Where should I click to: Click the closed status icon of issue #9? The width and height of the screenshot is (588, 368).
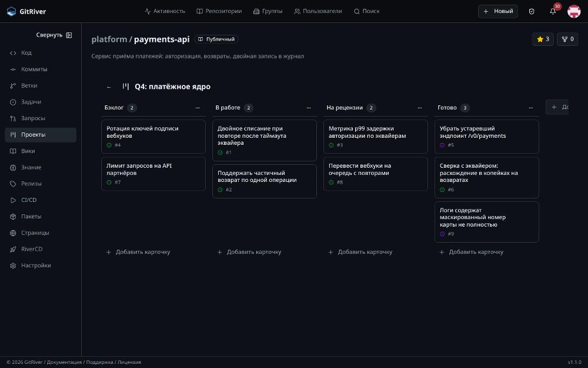coord(442,234)
